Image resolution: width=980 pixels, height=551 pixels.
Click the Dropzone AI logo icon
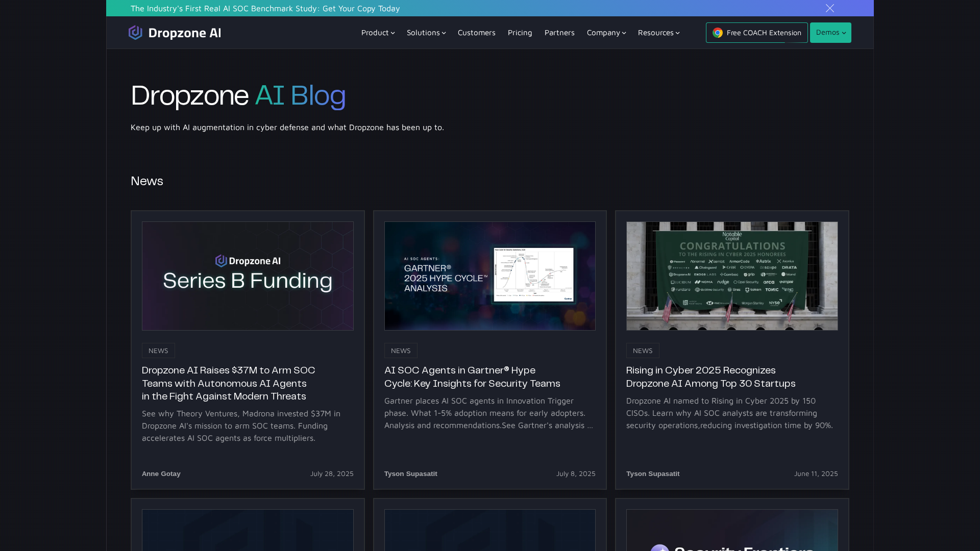click(135, 33)
